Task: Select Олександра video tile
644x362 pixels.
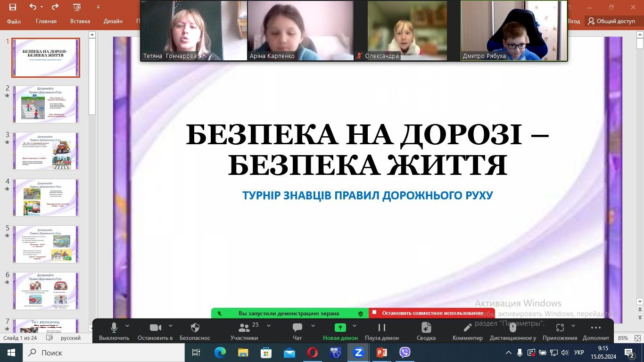Action: [x=407, y=31]
